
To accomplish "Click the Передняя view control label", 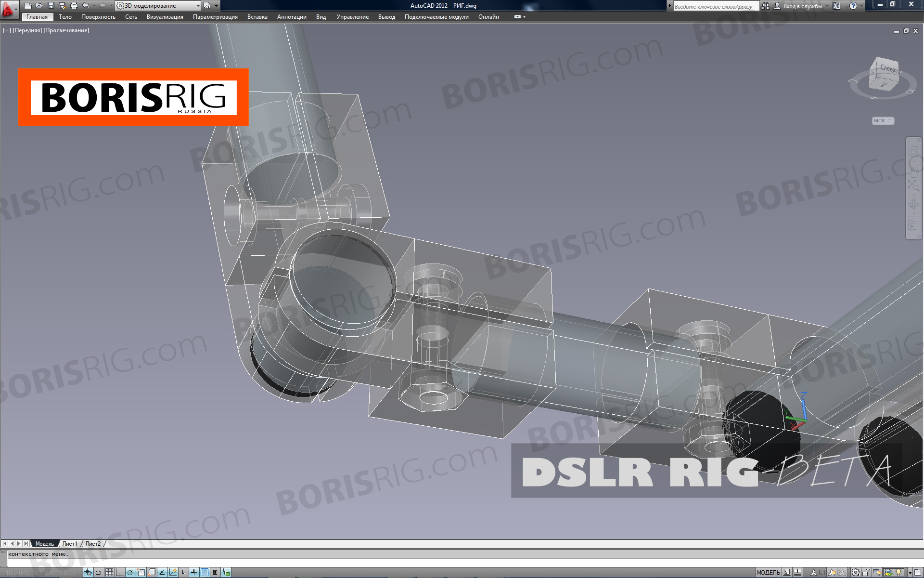I will [x=27, y=30].
